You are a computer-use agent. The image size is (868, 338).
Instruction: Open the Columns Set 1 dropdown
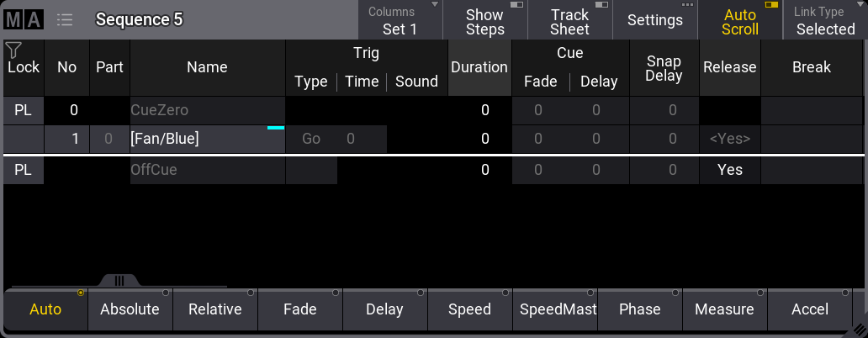pyautogui.click(x=400, y=21)
